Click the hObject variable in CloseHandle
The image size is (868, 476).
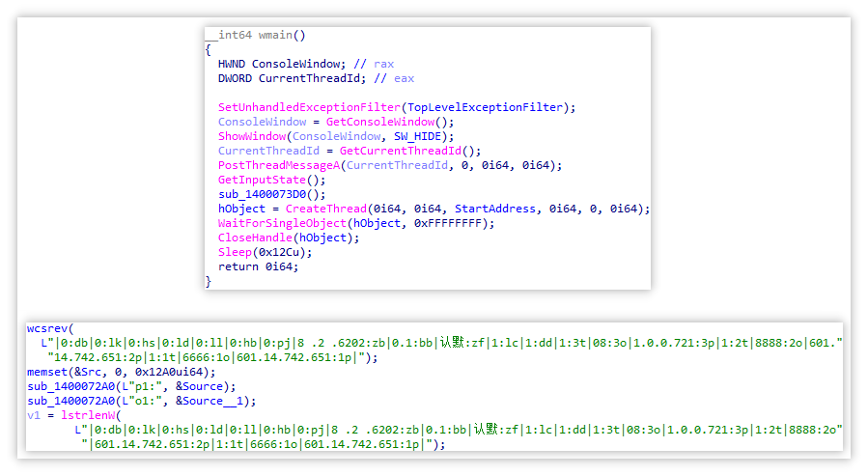322,237
